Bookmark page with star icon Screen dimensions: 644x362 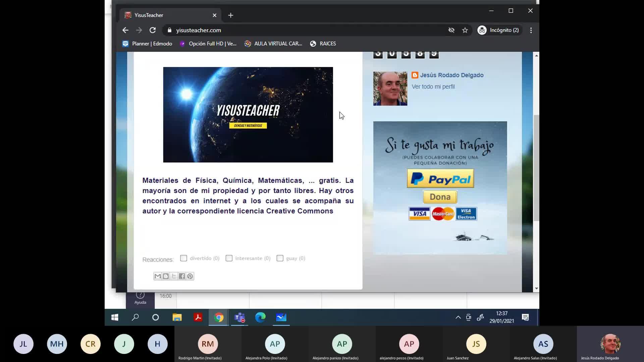pyautogui.click(x=465, y=30)
